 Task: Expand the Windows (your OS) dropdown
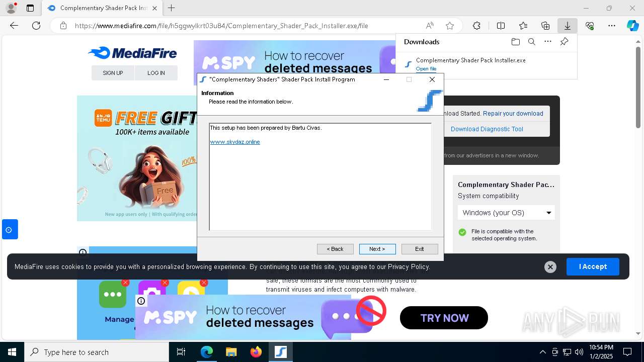[x=506, y=213]
